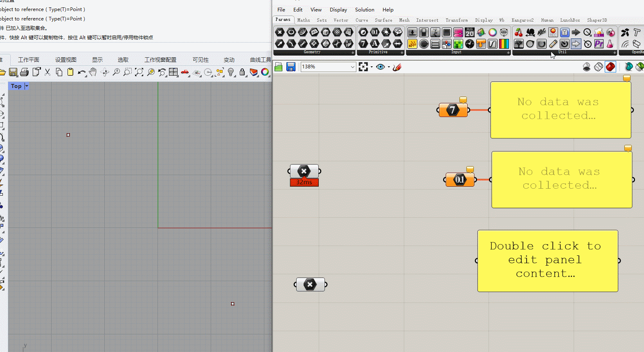This screenshot has width=644, height=352.
Task: Click the Grasshopper save file icon
Action: (291, 67)
